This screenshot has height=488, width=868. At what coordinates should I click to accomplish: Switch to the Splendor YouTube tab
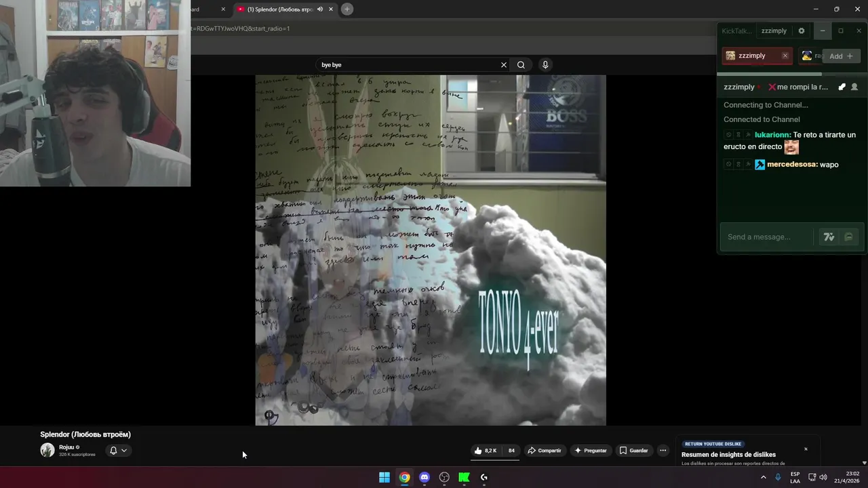284,9
